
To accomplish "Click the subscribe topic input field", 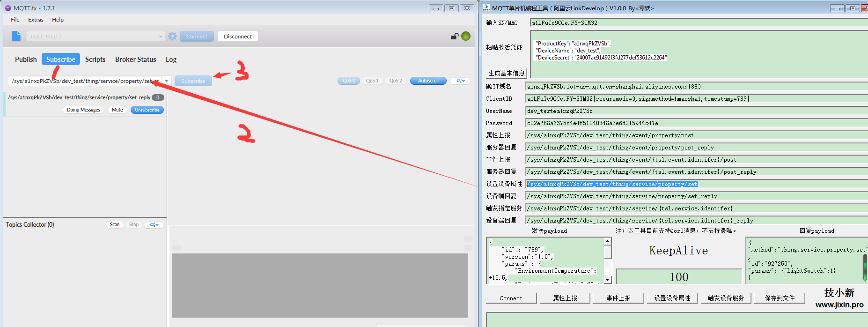I will [x=85, y=81].
